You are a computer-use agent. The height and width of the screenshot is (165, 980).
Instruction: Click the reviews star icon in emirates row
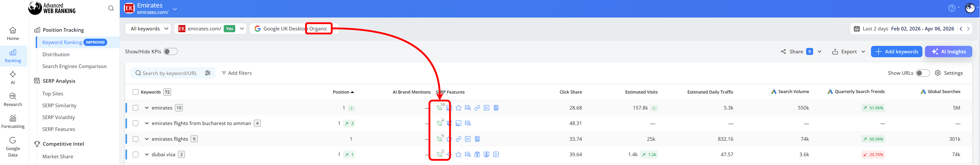(x=458, y=108)
